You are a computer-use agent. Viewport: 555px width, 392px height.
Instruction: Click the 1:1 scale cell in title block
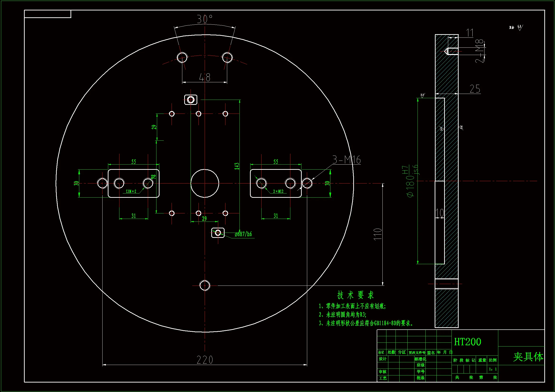coord(492,369)
